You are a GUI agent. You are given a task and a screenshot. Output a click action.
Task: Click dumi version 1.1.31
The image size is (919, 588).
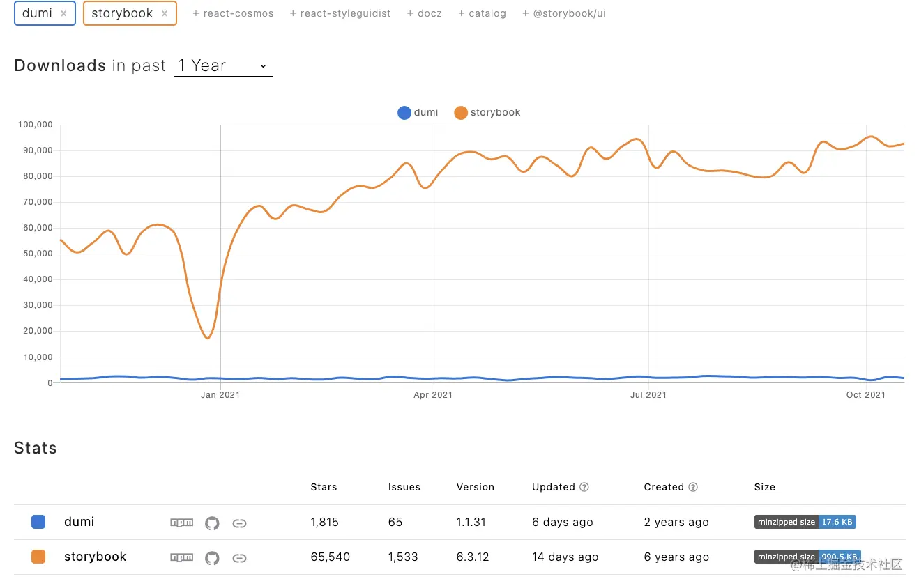click(x=471, y=522)
